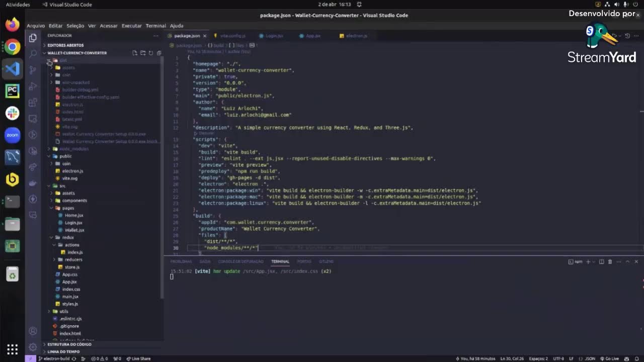Screen dimensions: 644x362
Task: Switch to Problemas panel tab
Action: pyautogui.click(x=181, y=261)
